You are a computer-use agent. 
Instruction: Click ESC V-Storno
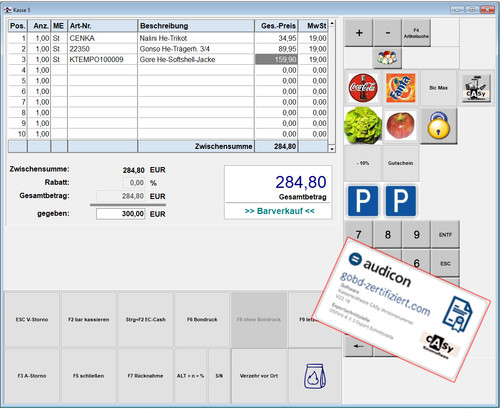tap(32, 320)
